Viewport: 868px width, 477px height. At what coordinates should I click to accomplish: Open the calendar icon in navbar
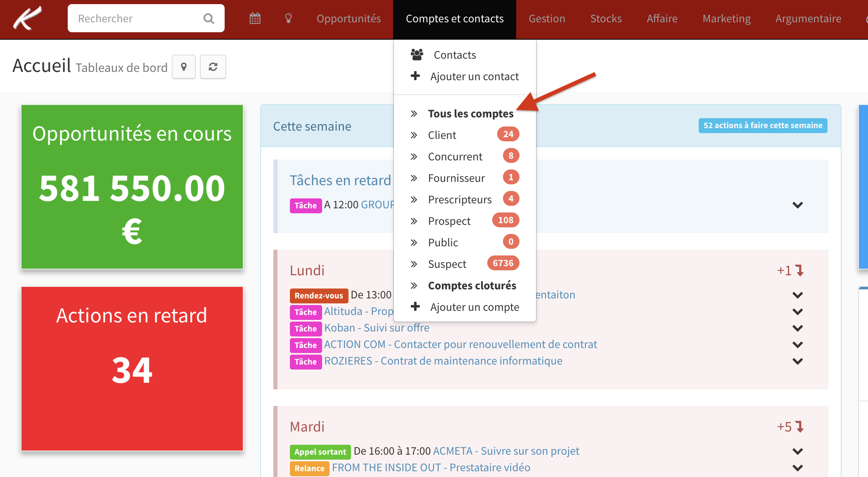(x=255, y=19)
